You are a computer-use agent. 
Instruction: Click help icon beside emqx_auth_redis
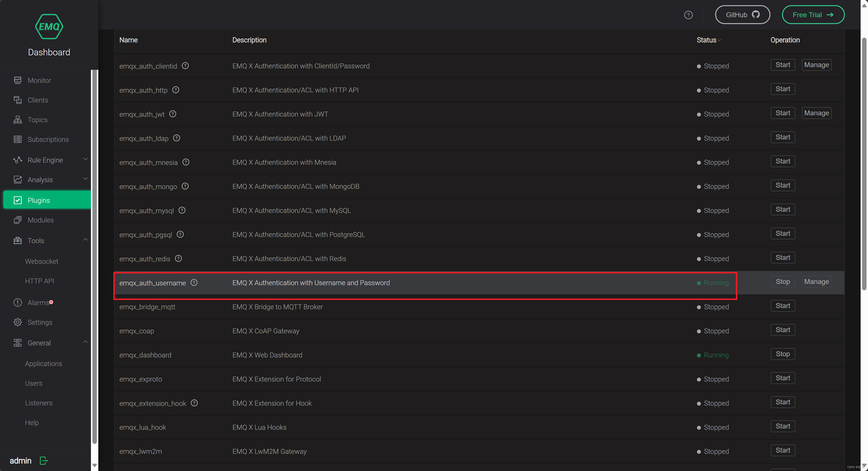pos(179,258)
